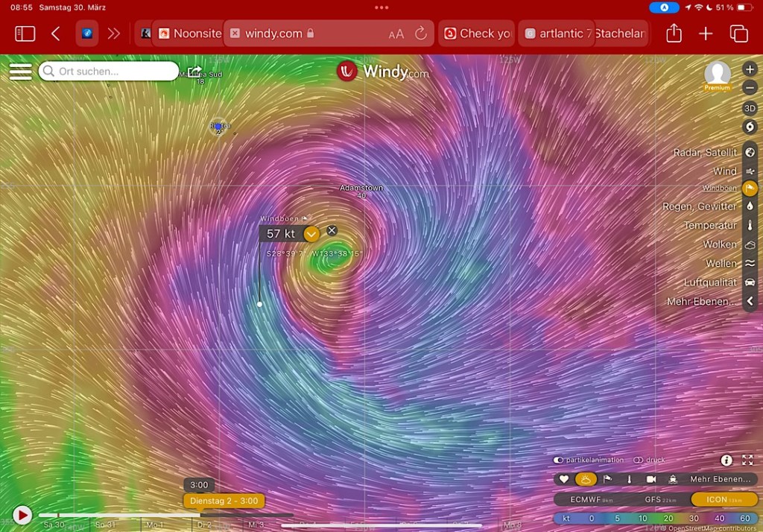Expand Mehr Ebenen in bottom toolbar
Screen dimensions: 763x532
click(720, 479)
